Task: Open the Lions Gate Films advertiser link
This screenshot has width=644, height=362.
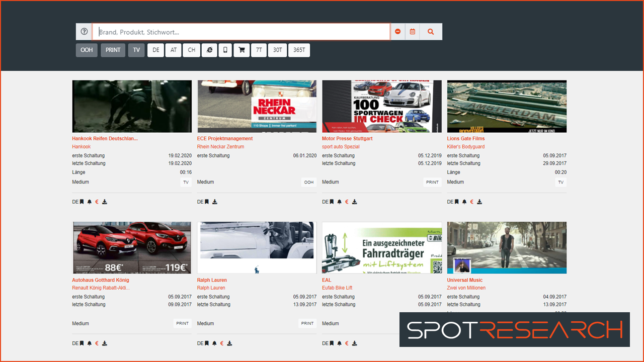Action: (x=466, y=139)
